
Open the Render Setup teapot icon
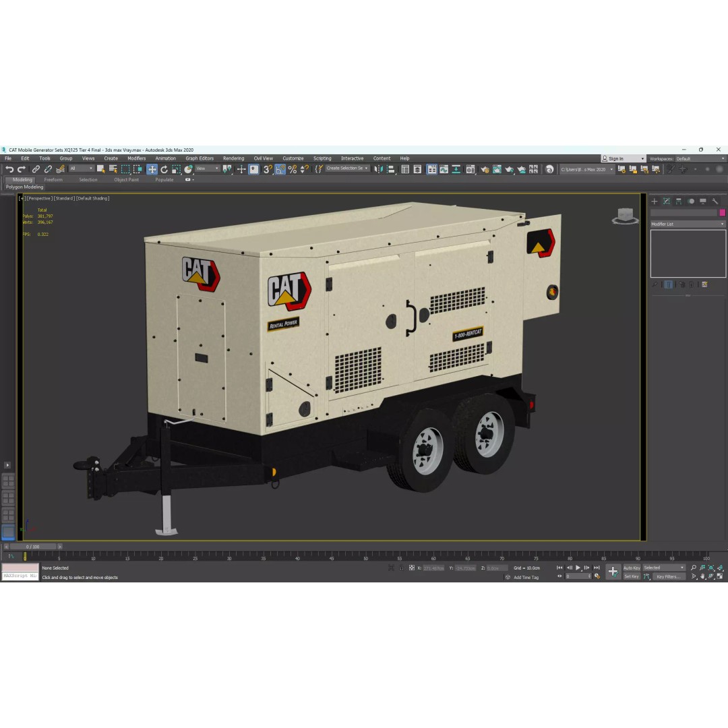[485, 169]
